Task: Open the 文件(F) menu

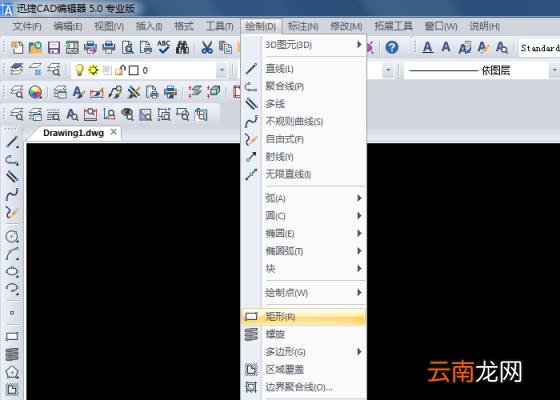Action: coord(27,26)
